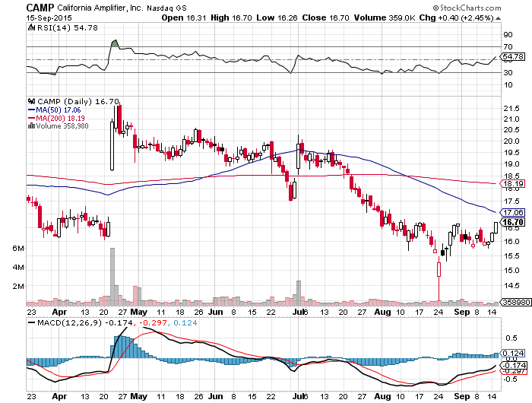Click the MACD(12,26,9) legend label

pyautogui.click(x=69, y=323)
